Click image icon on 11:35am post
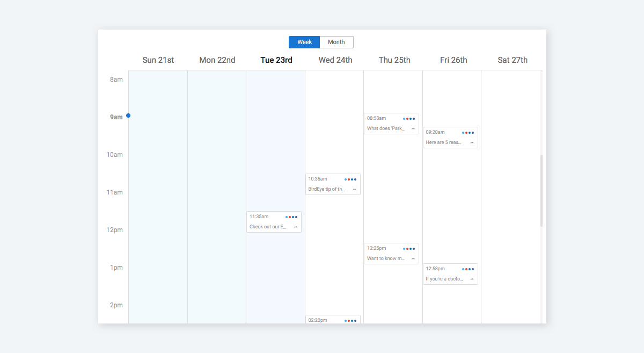 pos(296,227)
